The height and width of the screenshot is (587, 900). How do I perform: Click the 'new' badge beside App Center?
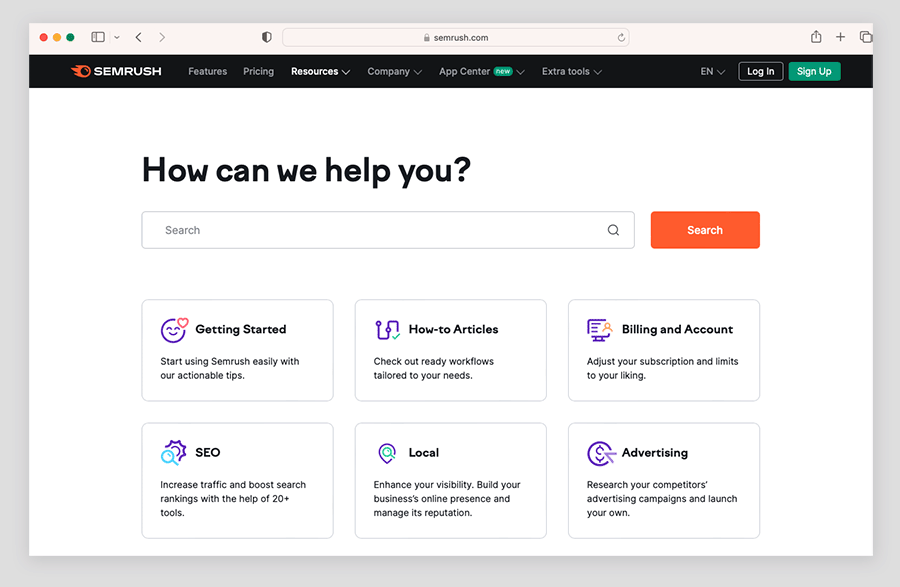(x=503, y=72)
